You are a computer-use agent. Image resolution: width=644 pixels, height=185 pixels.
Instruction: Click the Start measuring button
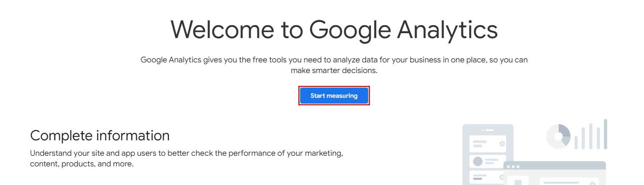click(x=334, y=96)
